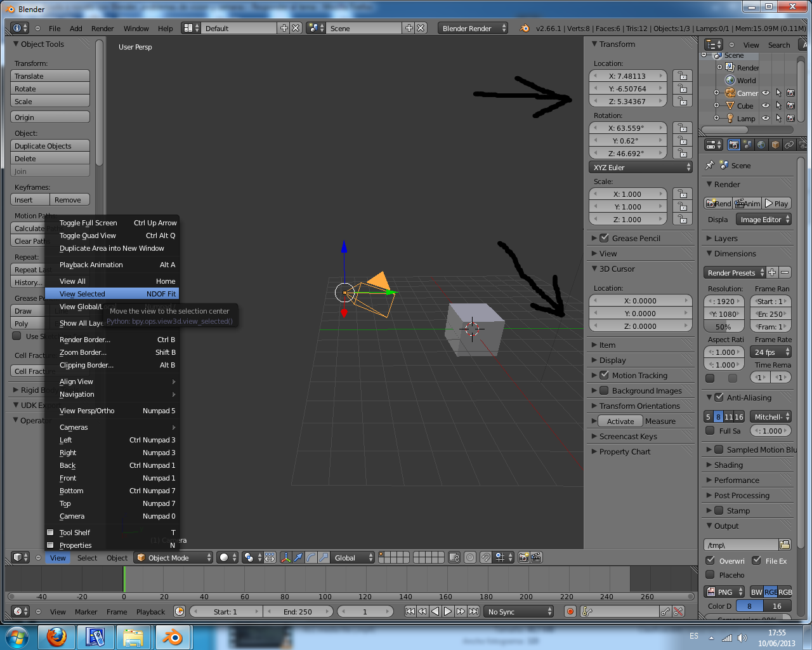The width and height of the screenshot is (812, 650).
Task: Toggle the Anti-Aliasing checkbox
Action: point(719,397)
